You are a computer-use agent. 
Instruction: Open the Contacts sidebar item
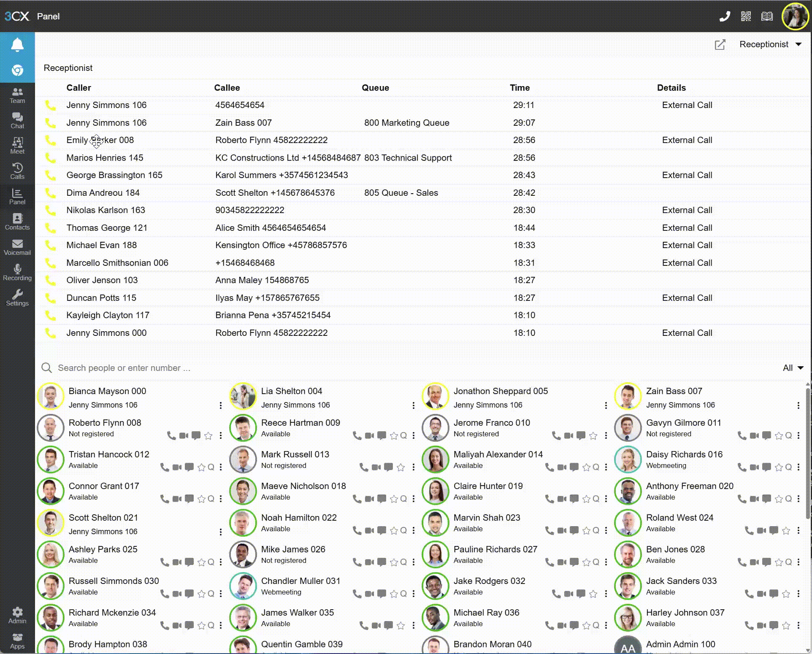17,222
